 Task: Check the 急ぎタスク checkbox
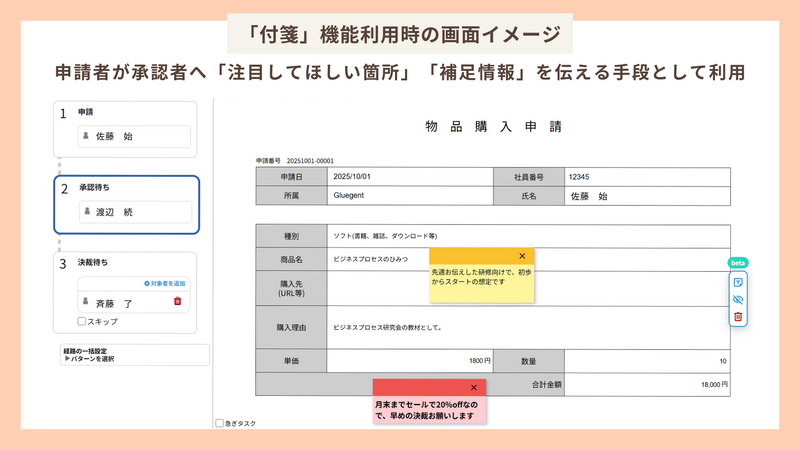tap(220, 423)
